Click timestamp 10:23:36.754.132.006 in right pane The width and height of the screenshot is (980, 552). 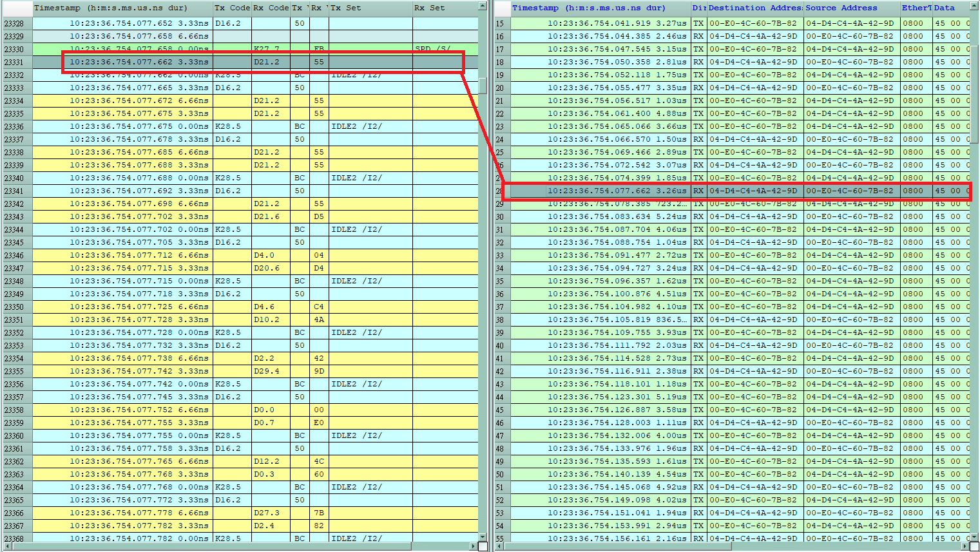(600, 435)
